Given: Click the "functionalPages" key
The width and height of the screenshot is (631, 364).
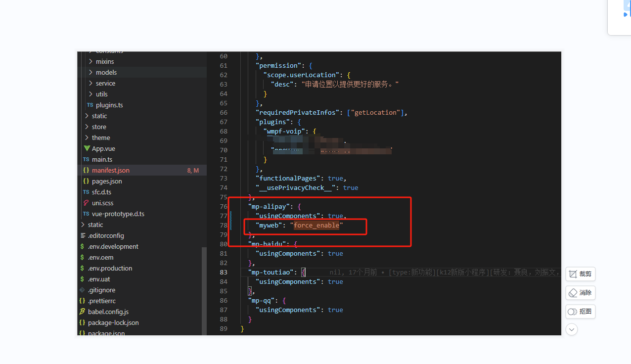Looking at the screenshot, I should click(x=289, y=178).
